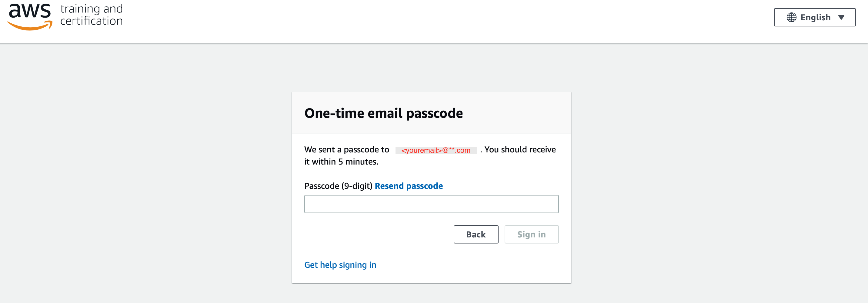Click the orange arrow under aws logo
Image resolution: width=868 pixels, height=303 pixels.
click(x=30, y=26)
